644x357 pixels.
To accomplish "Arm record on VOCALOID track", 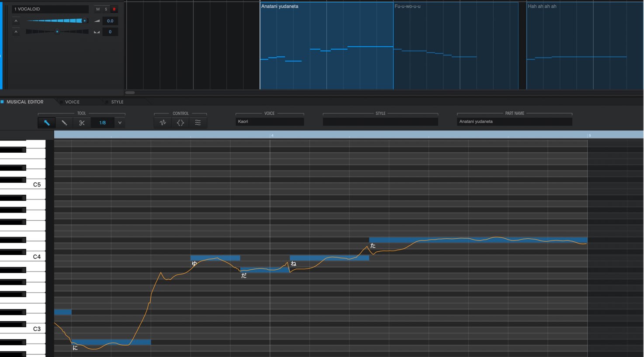I will pyautogui.click(x=114, y=9).
